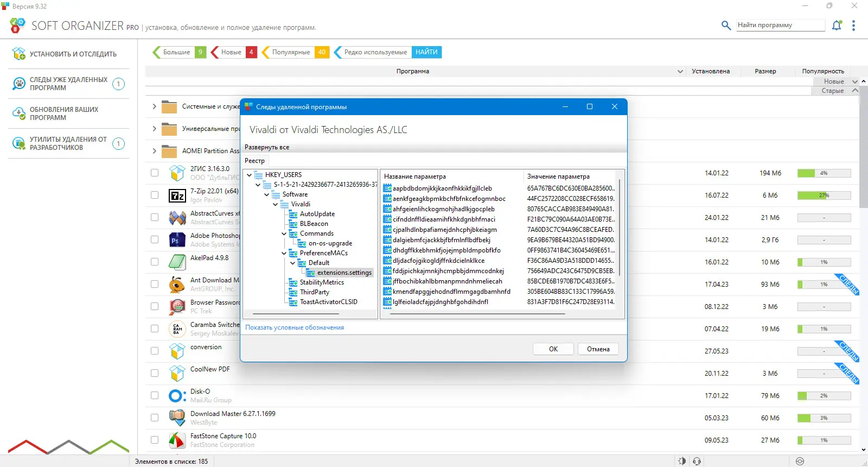Tick the checkbox for CoolNew PDF
This screenshot has height=467, width=868.
pos(155,374)
